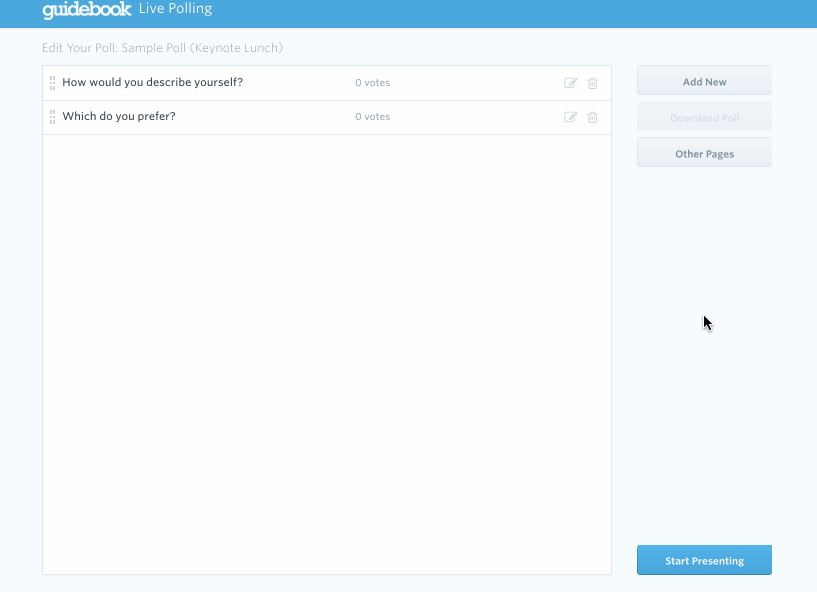Click the empty area of the question list
This screenshot has height=592, width=817.
coord(327,354)
